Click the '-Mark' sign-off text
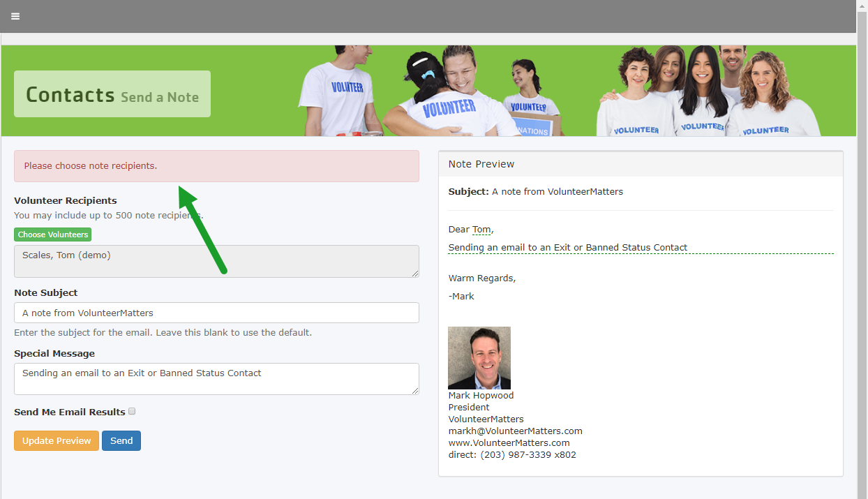Image resolution: width=868 pixels, height=499 pixels. pyautogui.click(x=461, y=296)
